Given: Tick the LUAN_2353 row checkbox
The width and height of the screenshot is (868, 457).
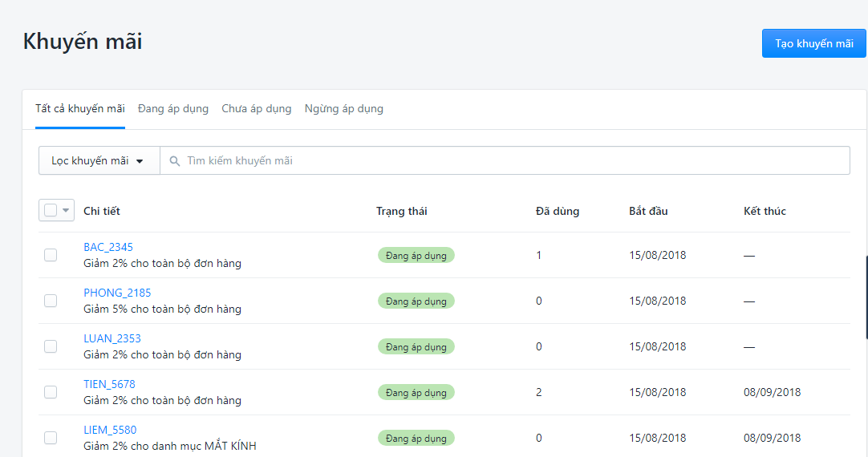Looking at the screenshot, I should pyautogui.click(x=51, y=346).
